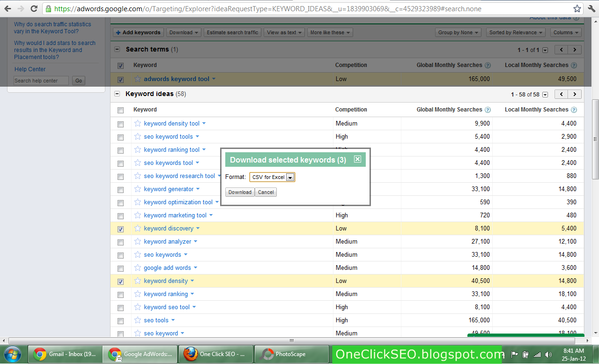Toggle the select-all checkbox in Keyword ideas
The height and width of the screenshot is (364, 599).
(120, 109)
